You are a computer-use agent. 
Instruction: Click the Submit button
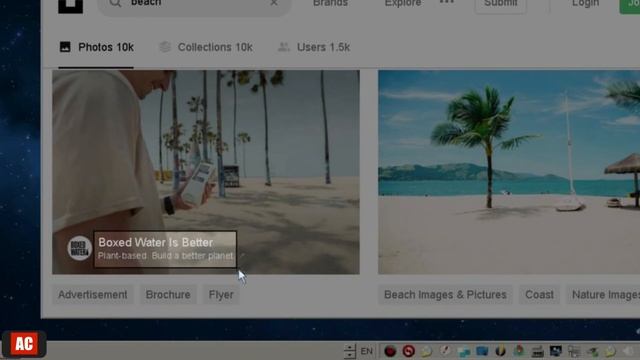tap(500, 5)
